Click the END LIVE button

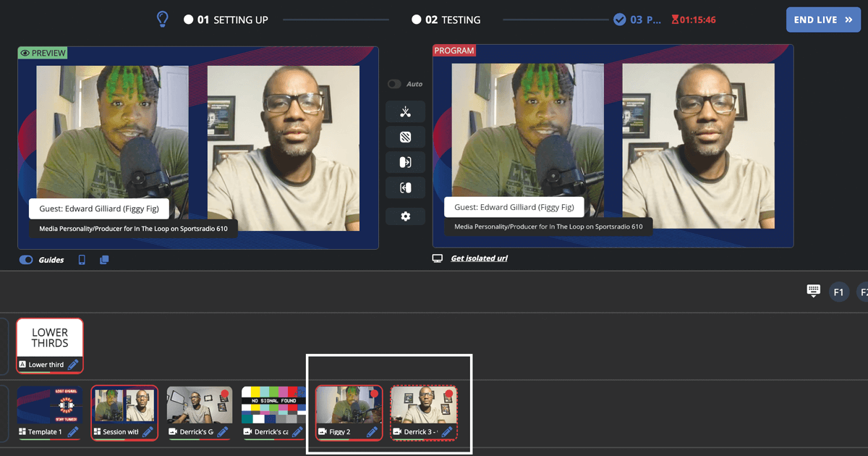[x=823, y=20]
